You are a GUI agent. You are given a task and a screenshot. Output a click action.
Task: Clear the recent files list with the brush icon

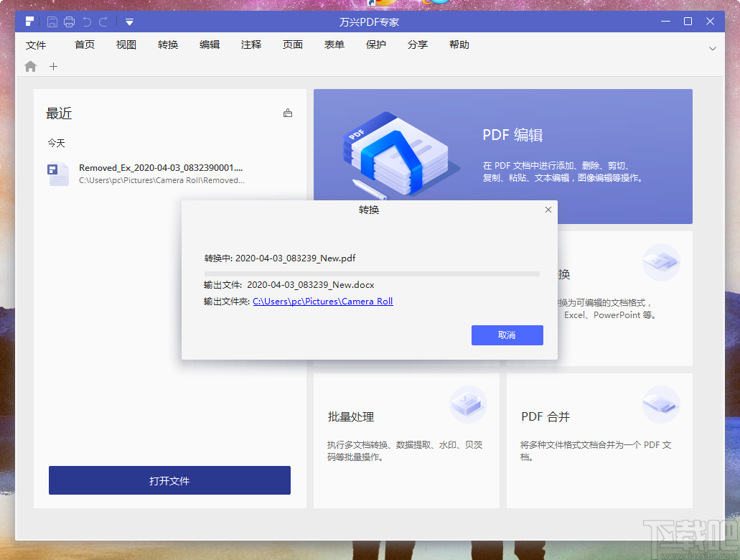coord(288,113)
